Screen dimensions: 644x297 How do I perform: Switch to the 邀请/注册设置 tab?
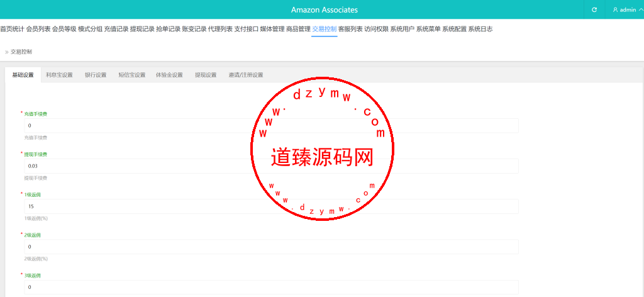246,75
